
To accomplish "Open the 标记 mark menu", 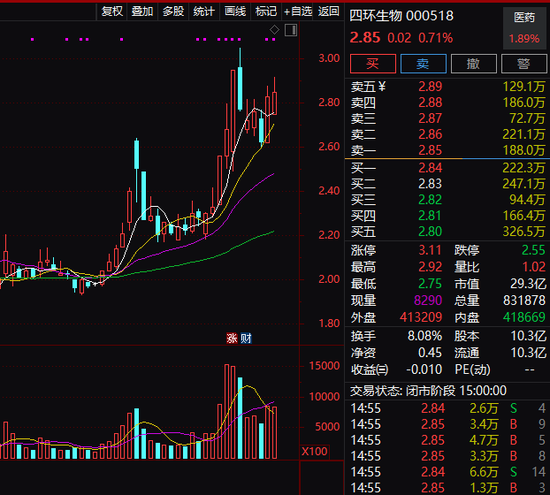I will [x=266, y=12].
